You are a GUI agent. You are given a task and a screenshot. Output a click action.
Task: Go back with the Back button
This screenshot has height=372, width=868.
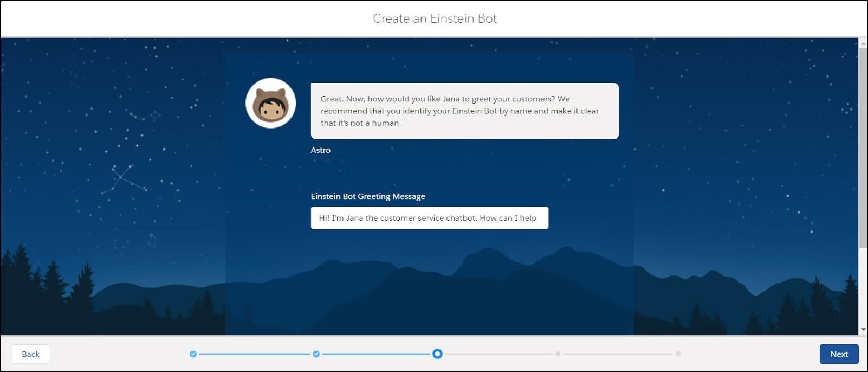coord(30,354)
